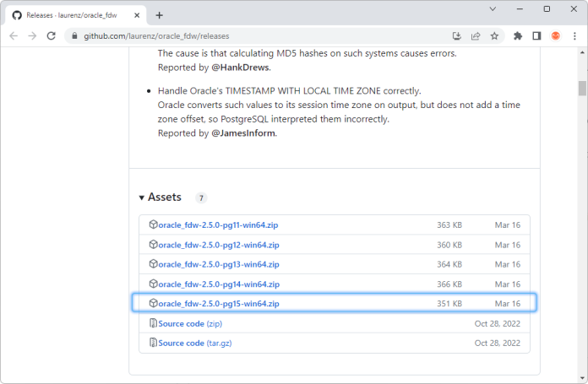The height and width of the screenshot is (384, 588).
Task: Open a new browser tab
Action: 159,14
